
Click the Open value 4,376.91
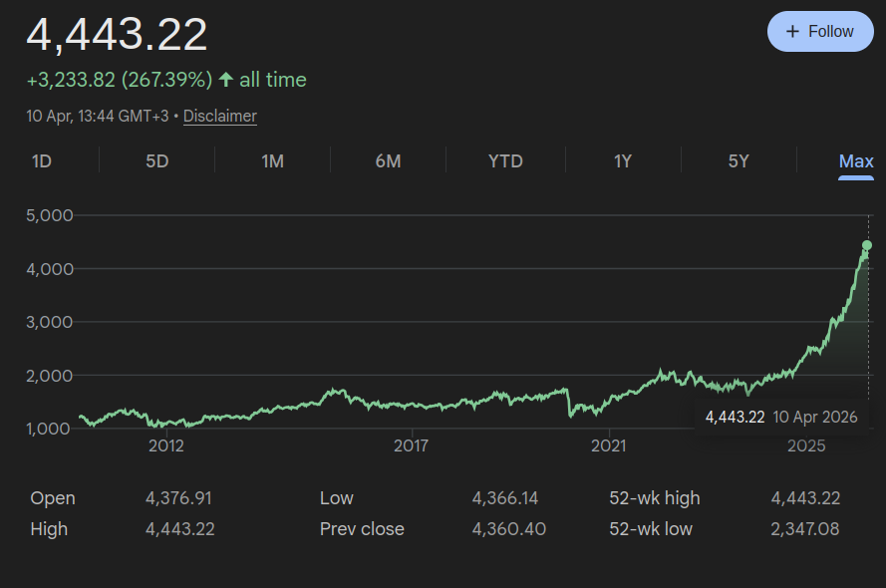[x=178, y=498]
